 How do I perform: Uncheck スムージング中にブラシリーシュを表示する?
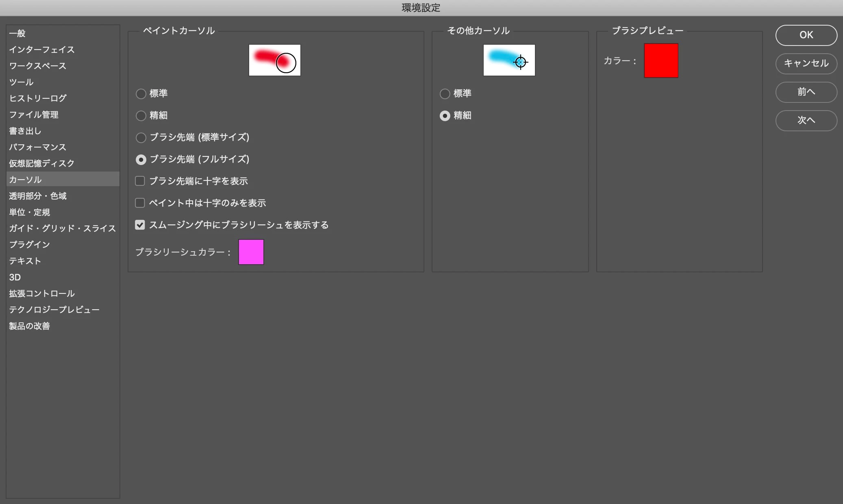tap(140, 225)
